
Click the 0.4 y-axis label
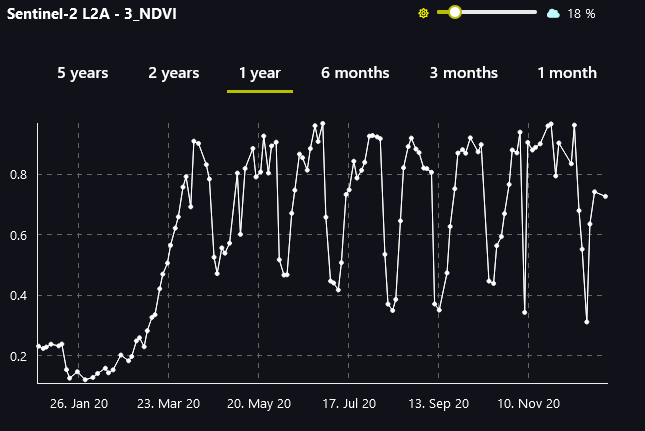coord(19,295)
